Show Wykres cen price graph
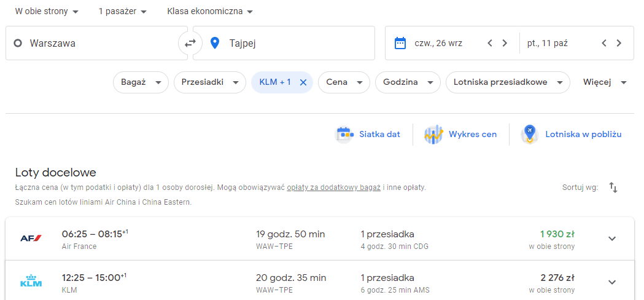Viewport: 644px width, 300px height. click(x=460, y=134)
